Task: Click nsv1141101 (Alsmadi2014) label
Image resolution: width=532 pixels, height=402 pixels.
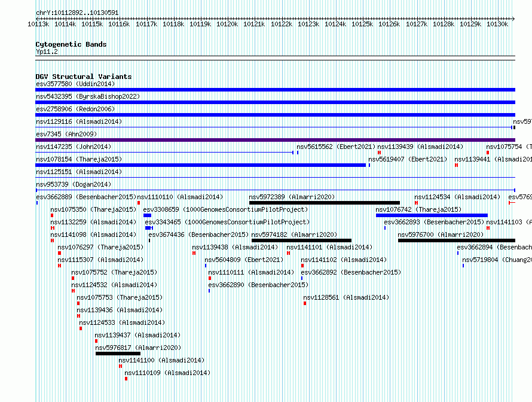Action: 329,247
